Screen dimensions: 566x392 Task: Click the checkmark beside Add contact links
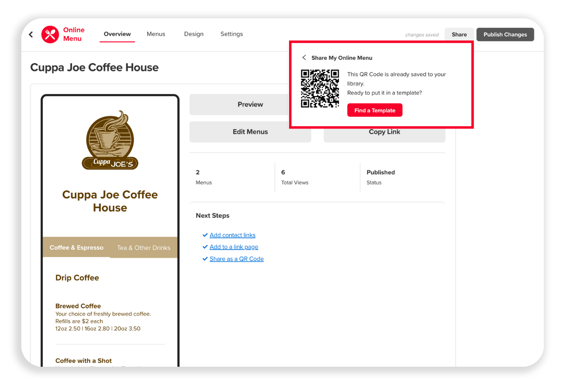point(205,235)
